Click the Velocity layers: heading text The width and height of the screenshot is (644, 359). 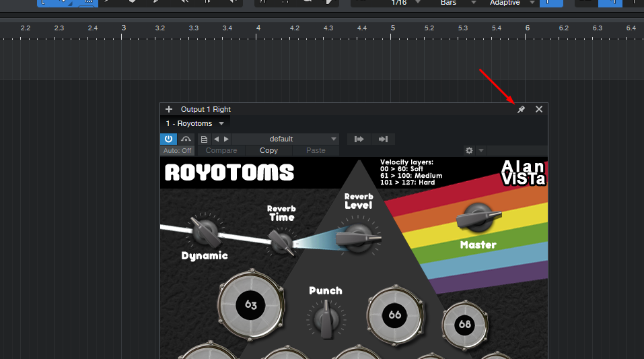pyautogui.click(x=406, y=162)
